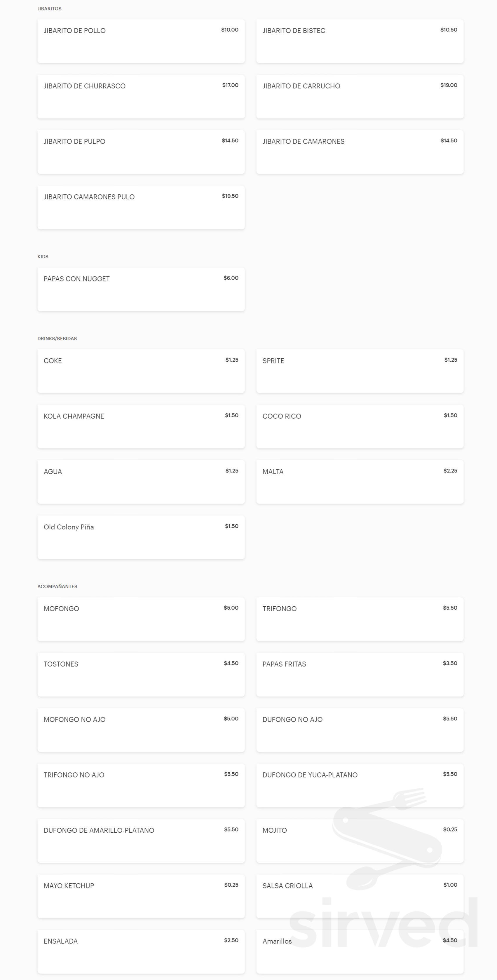Select the Sprite drink card
497x980 pixels.
[360, 371]
